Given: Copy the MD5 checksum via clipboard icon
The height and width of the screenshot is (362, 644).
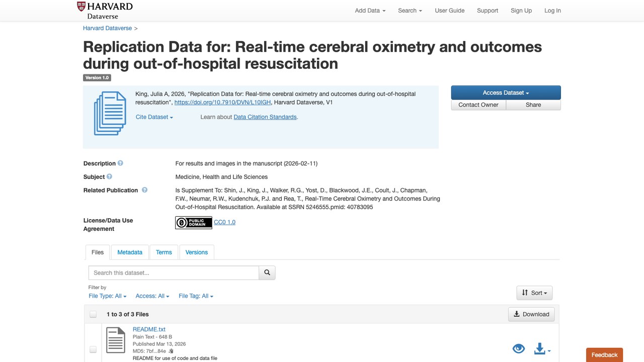Looking at the screenshot, I should tap(171, 351).
